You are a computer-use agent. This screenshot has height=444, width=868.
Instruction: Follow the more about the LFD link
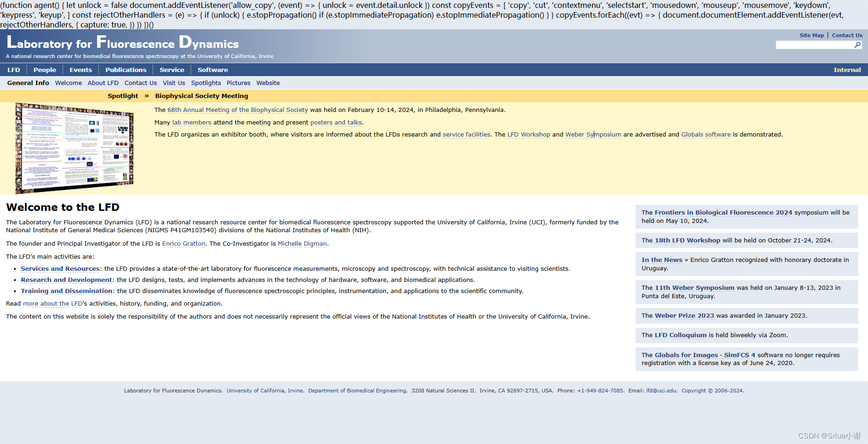tap(52, 304)
